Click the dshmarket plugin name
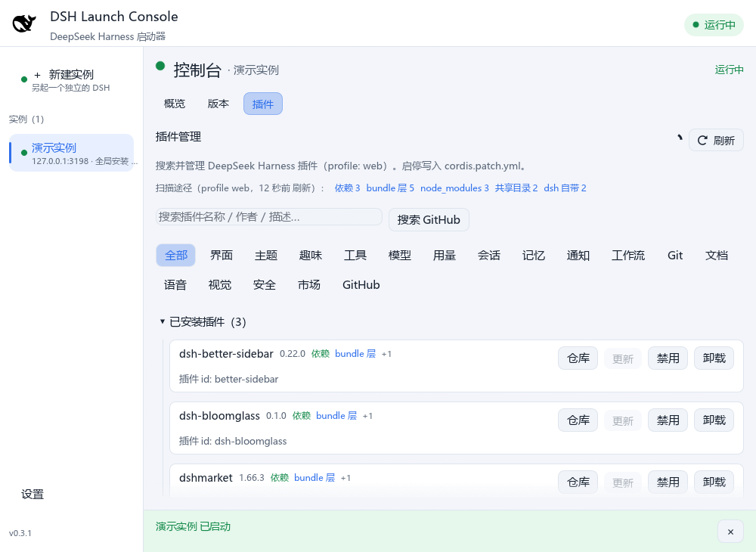The image size is (756, 552). 206,478
